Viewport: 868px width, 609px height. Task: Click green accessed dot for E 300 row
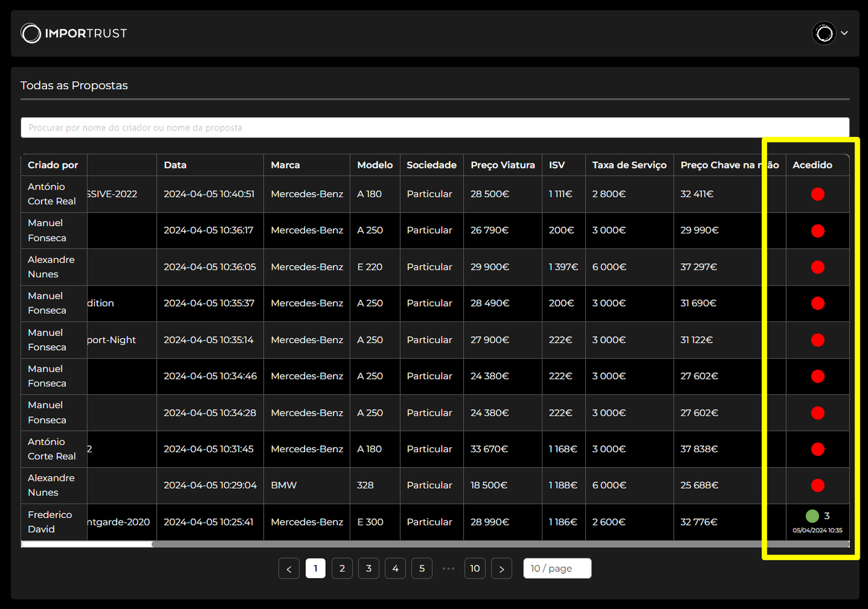pyautogui.click(x=812, y=516)
